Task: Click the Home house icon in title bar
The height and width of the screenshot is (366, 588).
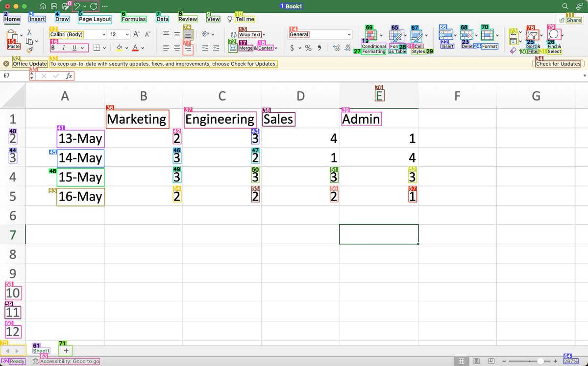Action: [x=43, y=6]
